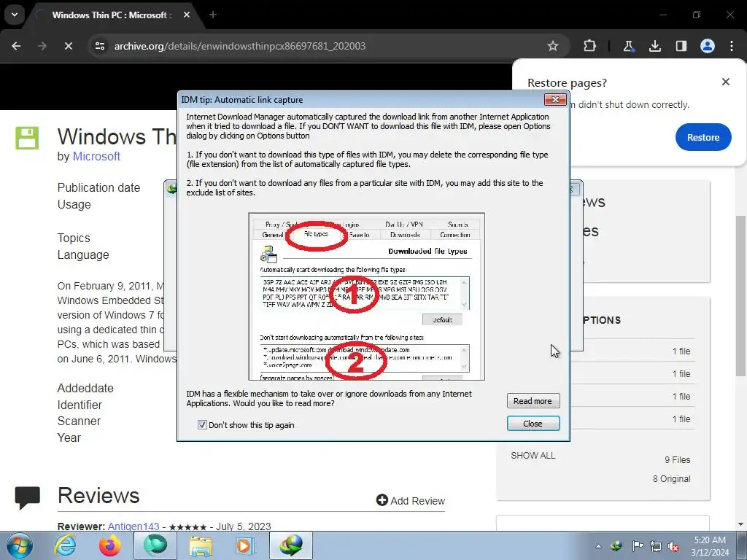
Task: Click scrollbar down arrow on the page
Action: click(x=741, y=524)
